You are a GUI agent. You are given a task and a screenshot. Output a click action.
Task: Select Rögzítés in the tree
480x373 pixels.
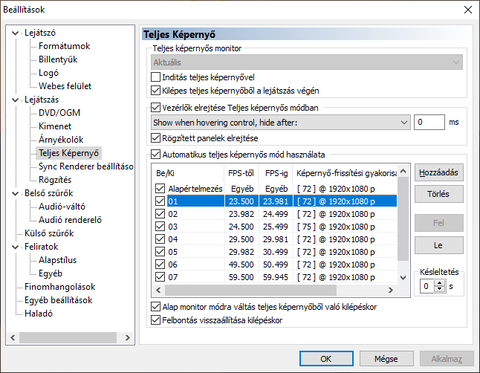point(55,180)
